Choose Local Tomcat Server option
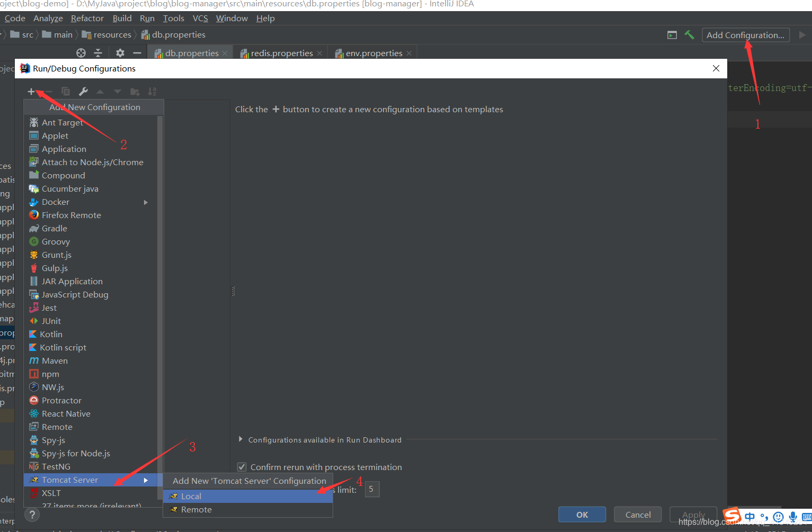812x532 pixels. pyautogui.click(x=248, y=496)
